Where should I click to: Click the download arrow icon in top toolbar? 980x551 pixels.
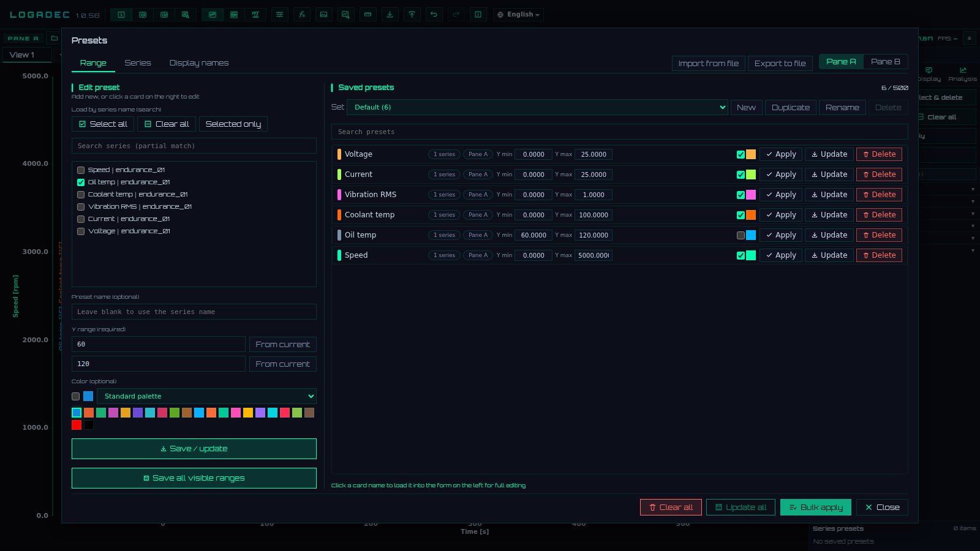(x=390, y=15)
